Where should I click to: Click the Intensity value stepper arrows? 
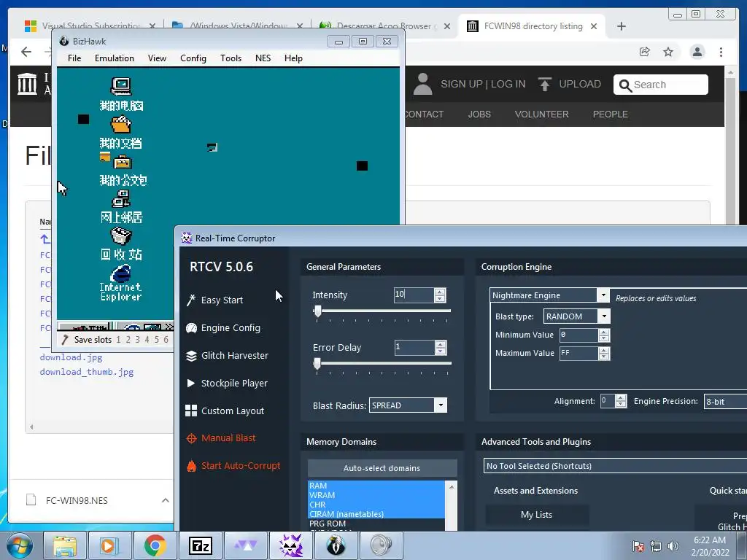point(440,295)
